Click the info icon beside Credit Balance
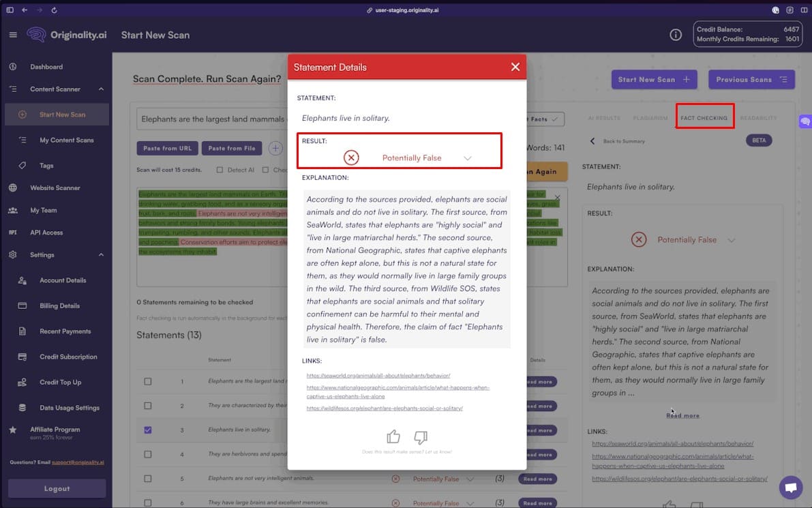 pyautogui.click(x=676, y=35)
